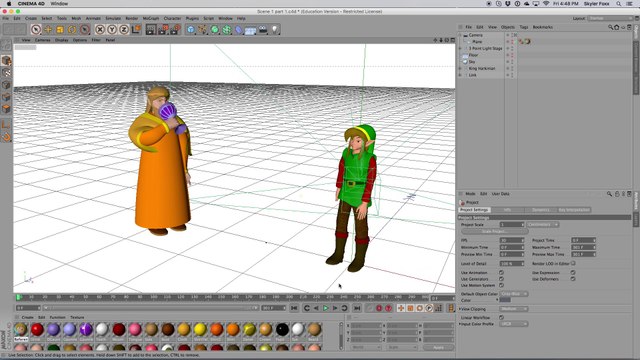The height and width of the screenshot is (360, 640).
Task: Click the coordinate system icon
Action: click(136, 29)
